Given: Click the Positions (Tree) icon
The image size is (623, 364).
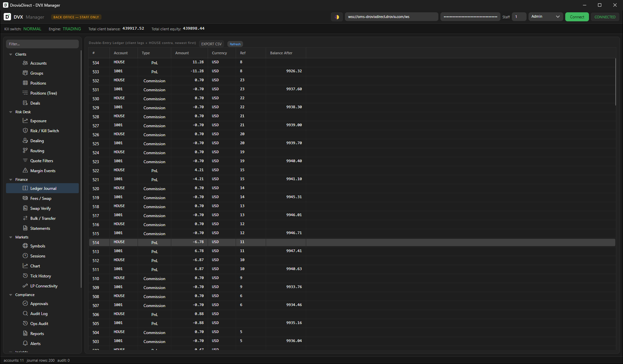Looking at the screenshot, I should point(25,93).
